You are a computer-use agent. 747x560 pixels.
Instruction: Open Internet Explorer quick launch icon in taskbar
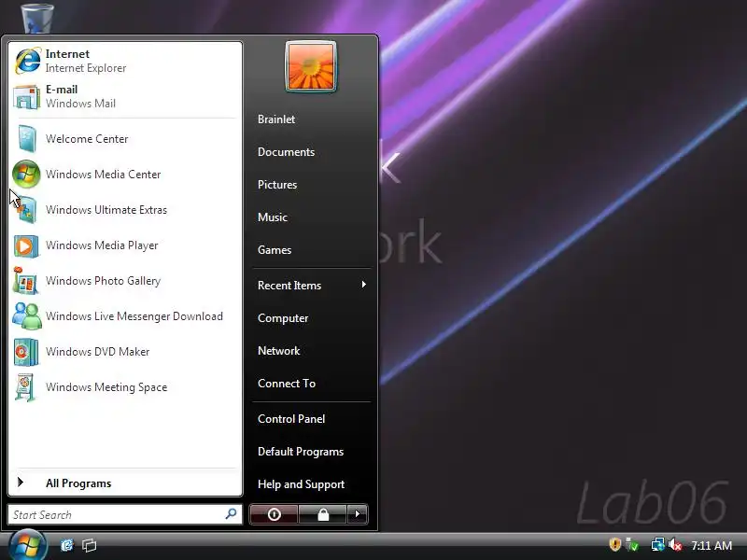[x=66, y=545]
